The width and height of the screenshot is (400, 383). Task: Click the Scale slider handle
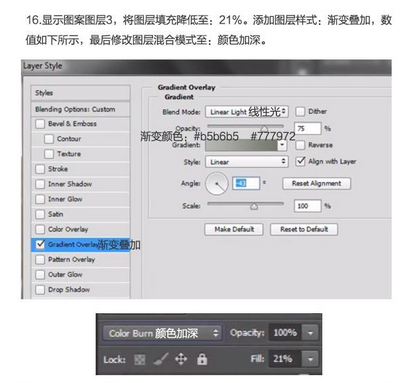254,207
